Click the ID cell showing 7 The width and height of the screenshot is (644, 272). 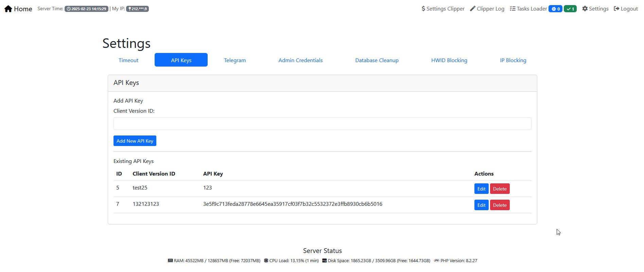pos(118,204)
